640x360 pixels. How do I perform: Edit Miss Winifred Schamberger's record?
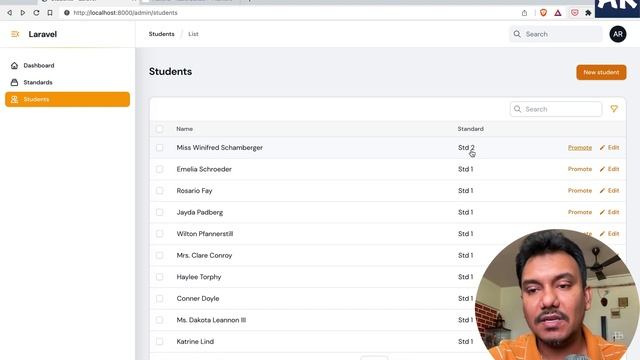[609, 148]
